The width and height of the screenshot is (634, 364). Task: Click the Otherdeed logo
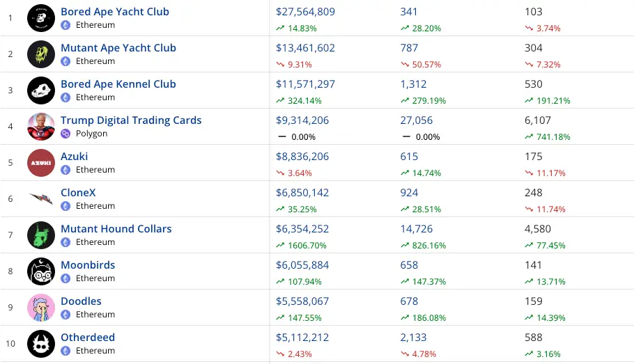41,344
